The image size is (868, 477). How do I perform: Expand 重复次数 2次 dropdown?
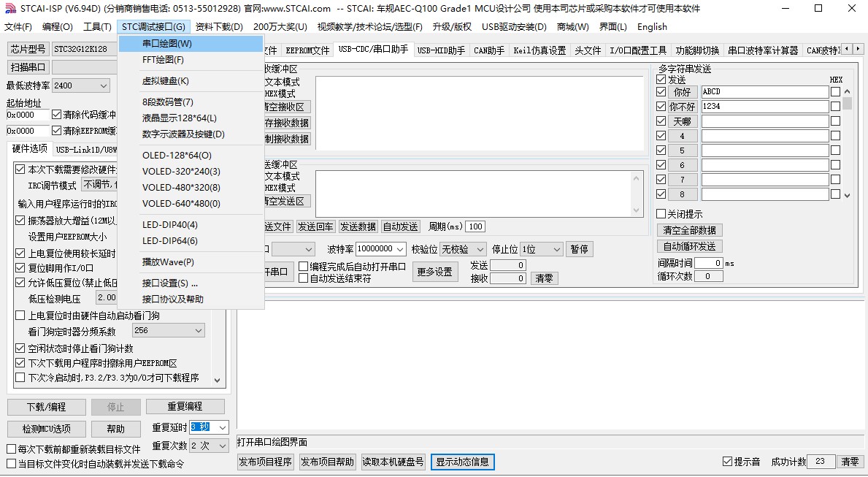pyautogui.click(x=223, y=446)
